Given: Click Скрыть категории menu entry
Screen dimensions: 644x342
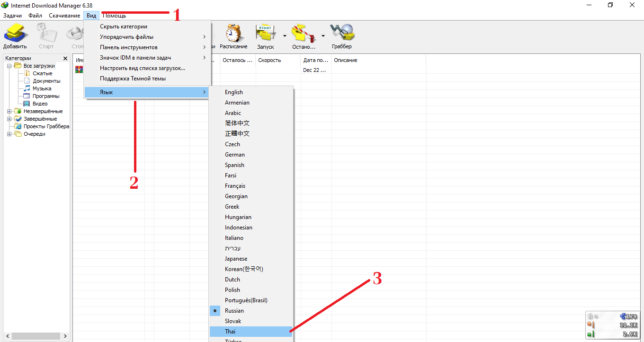Looking at the screenshot, I should 147,26.
